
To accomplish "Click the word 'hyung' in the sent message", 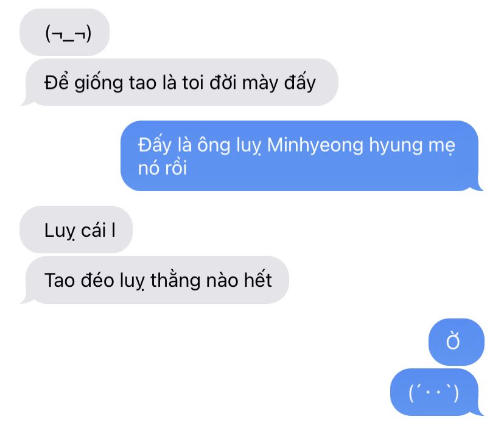I will point(396,146).
